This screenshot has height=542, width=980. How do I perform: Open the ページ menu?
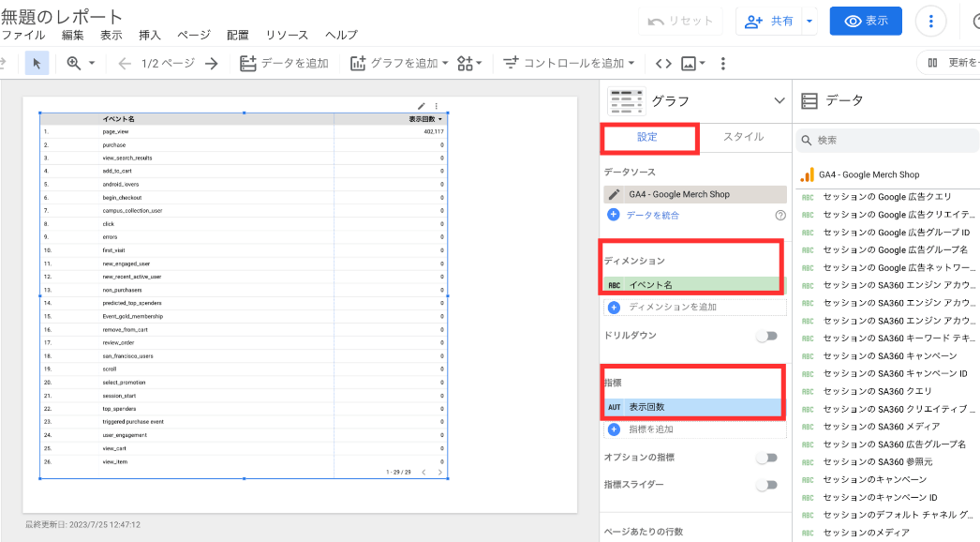(x=194, y=35)
